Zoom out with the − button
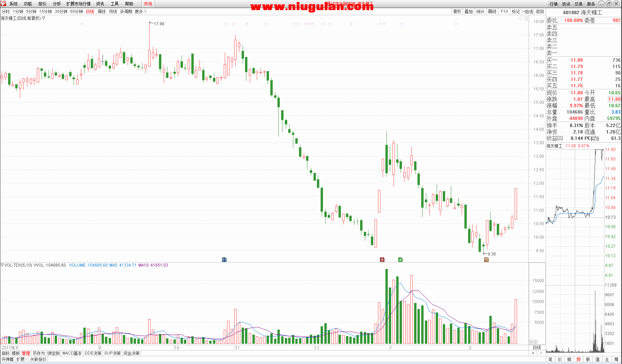Viewport: 622px width, 364px height. [541, 353]
